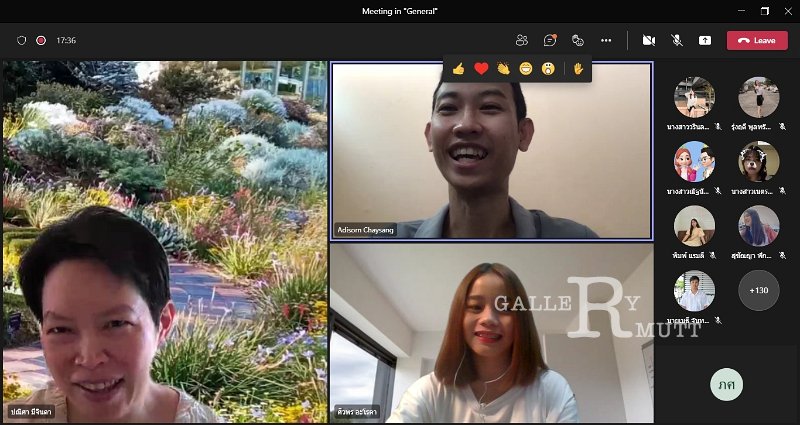
Task: Select the avatar of the man in a white shirt
Action: point(694,290)
